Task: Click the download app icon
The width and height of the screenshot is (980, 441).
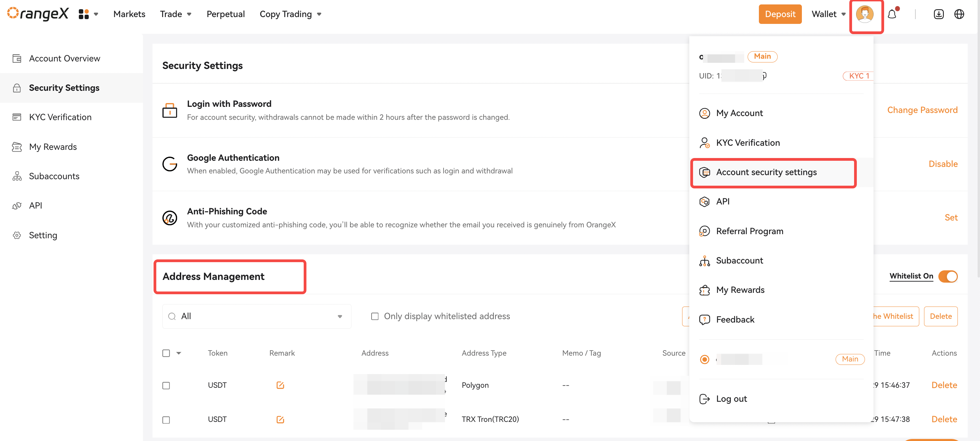Action: (x=938, y=14)
